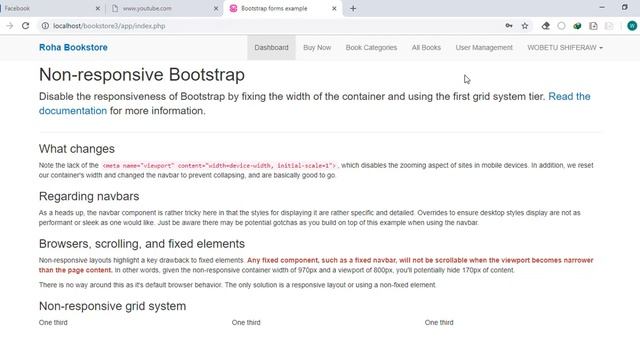Image resolution: width=640 pixels, height=360 pixels.
Task: Open All Books in navbar
Action: (426, 47)
